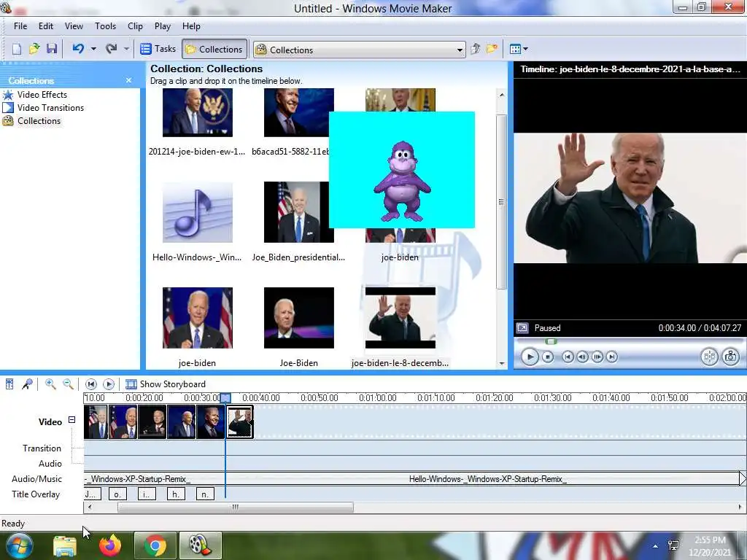
Task: Open the Edit menu
Action: pos(46,26)
